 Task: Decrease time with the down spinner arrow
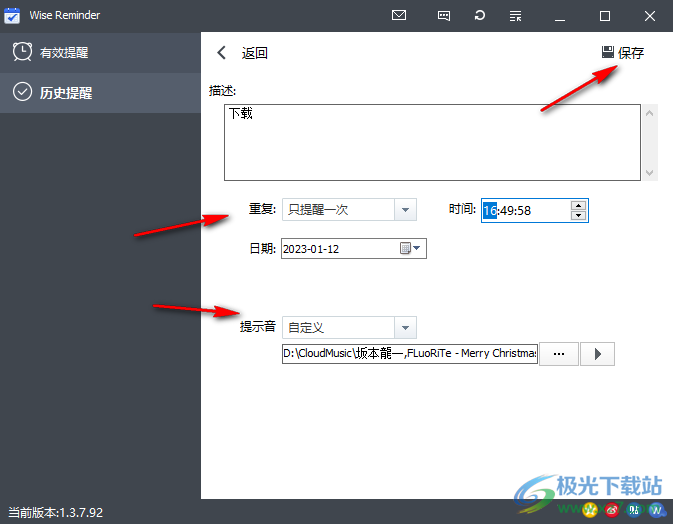578,215
